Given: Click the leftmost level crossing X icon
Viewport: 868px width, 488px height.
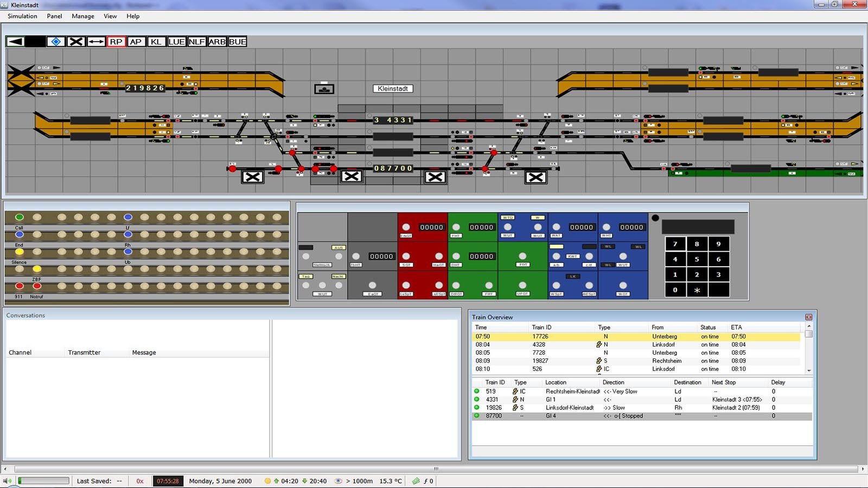Looking at the screenshot, I should pyautogui.click(x=252, y=177).
